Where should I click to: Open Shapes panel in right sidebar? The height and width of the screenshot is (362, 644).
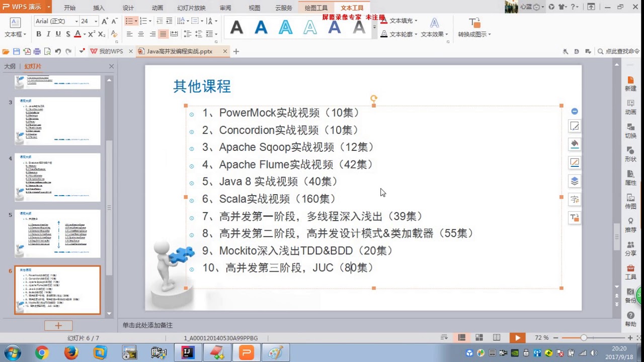[x=630, y=154]
